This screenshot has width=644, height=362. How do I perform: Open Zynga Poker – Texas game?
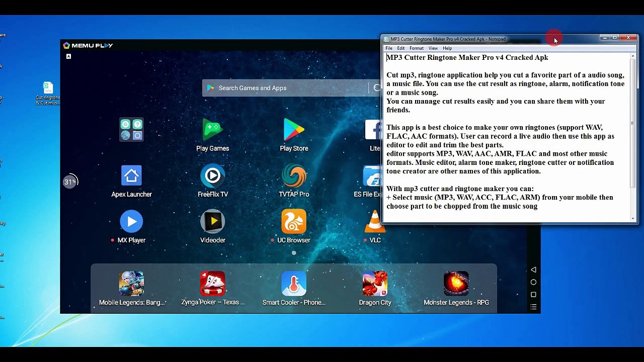click(212, 284)
